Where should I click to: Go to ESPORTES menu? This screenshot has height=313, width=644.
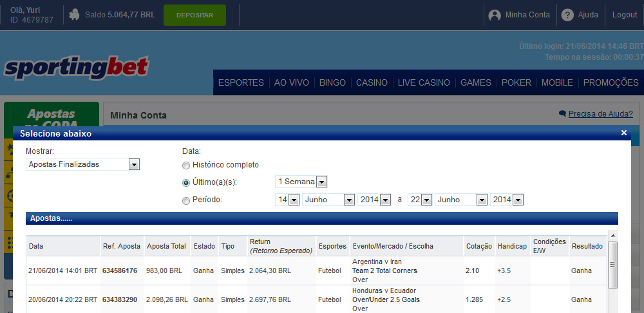(241, 82)
